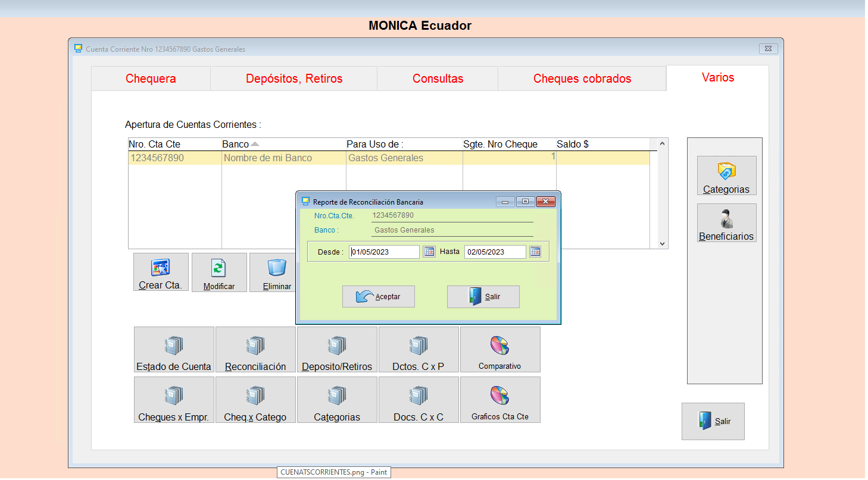Click Nro. Cta Cte column header
Viewport: 868px width, 480px height.
(x=174, y=144)
